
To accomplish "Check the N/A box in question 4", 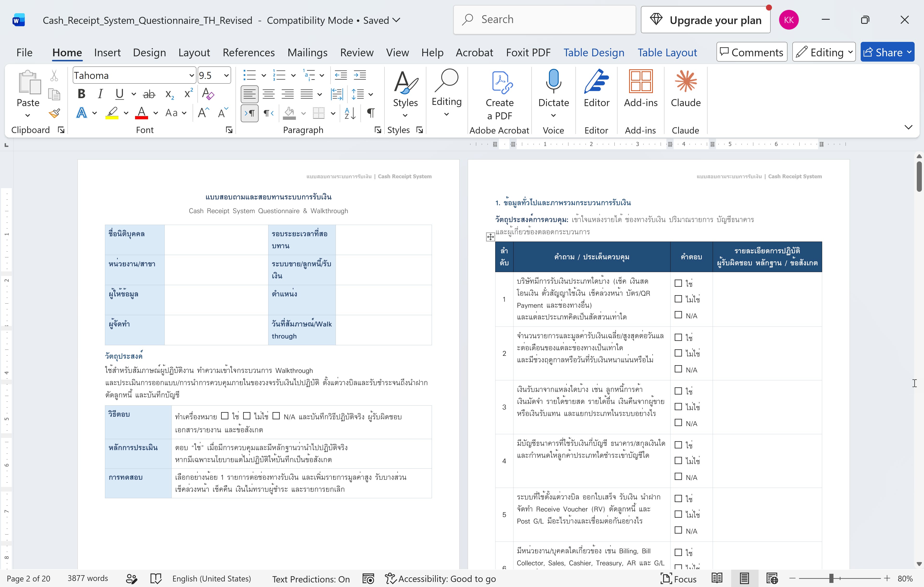I will (x=678, y=477).
